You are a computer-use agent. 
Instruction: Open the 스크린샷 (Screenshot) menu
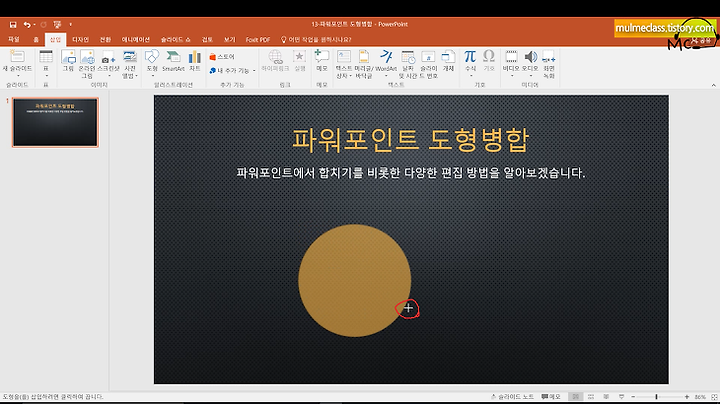pos(108,64)
